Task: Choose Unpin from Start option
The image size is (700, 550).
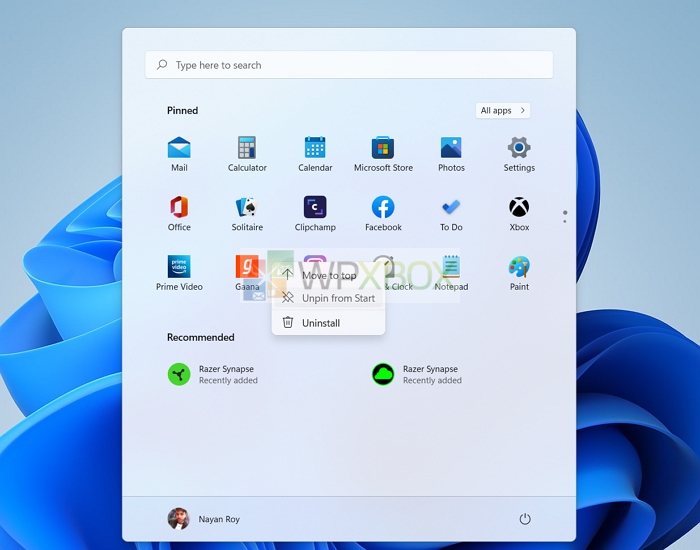Action: (328, 298)
